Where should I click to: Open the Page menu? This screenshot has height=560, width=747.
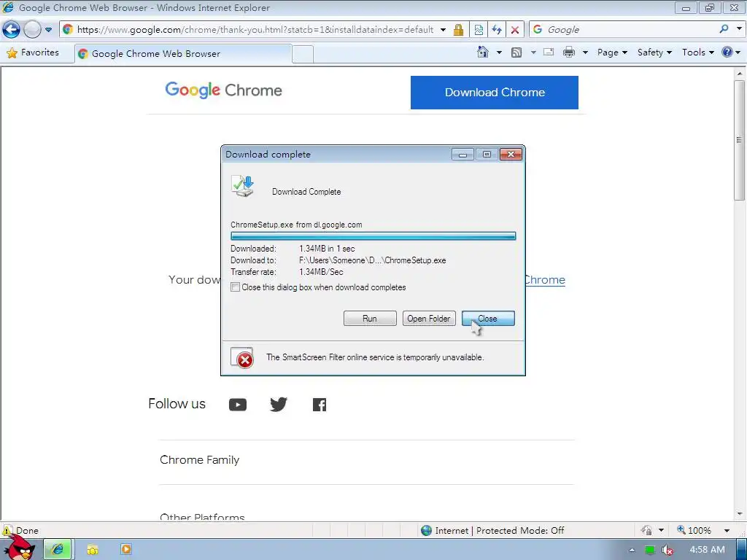click(612, 52)
